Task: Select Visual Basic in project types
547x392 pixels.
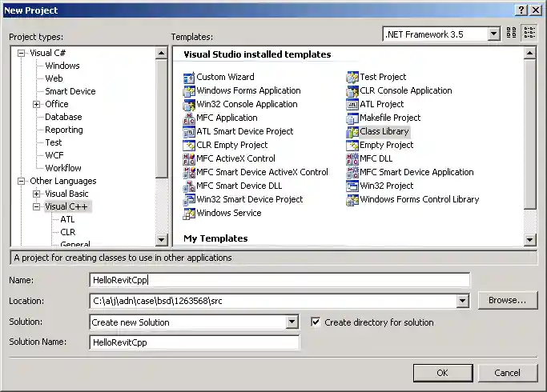Action: click(x=66, y=194)
